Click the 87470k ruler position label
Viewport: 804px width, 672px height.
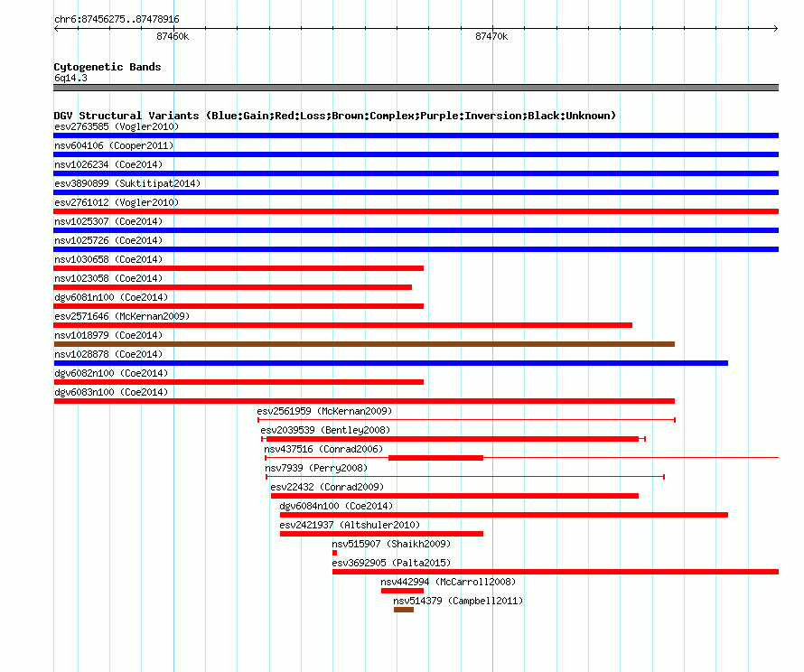click(x=491, y=36)
